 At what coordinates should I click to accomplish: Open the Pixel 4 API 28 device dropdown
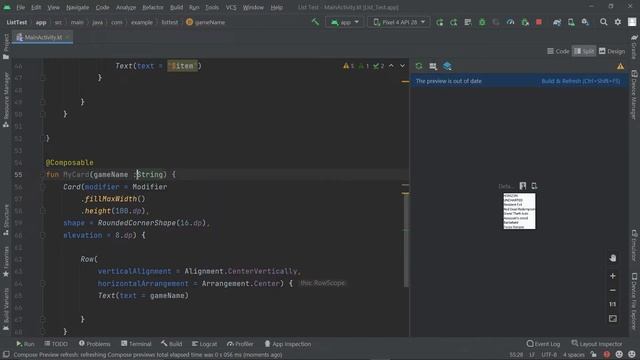click(x=399, y=22)
